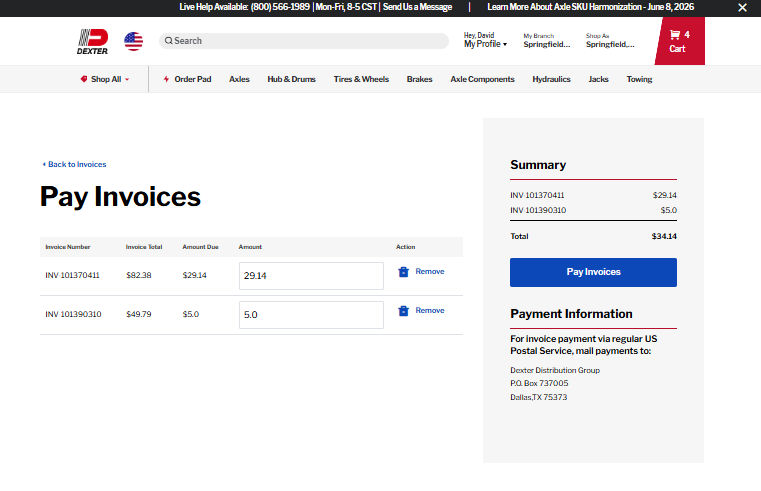Click the Invoice Total column header

click(144, 247)
